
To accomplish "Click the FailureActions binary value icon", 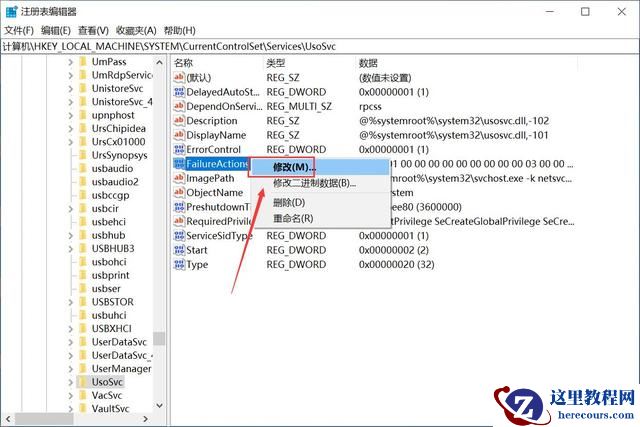I will tap(179, 164).
